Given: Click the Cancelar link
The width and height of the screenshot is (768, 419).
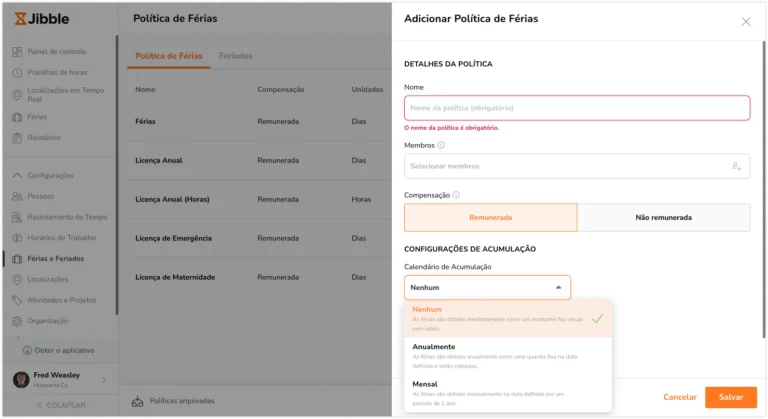Looking at the screenshot, I should point(680,397).
